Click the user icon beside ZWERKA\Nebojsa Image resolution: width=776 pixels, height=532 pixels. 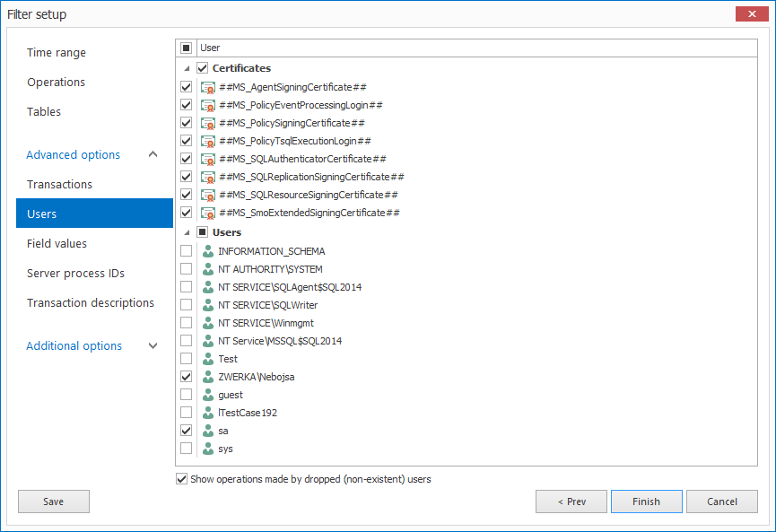[206, 376]
